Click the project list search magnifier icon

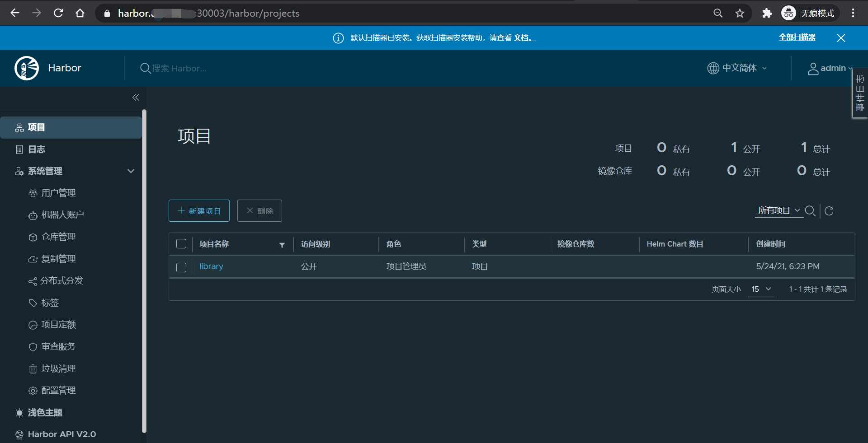(x=810, y=211)
